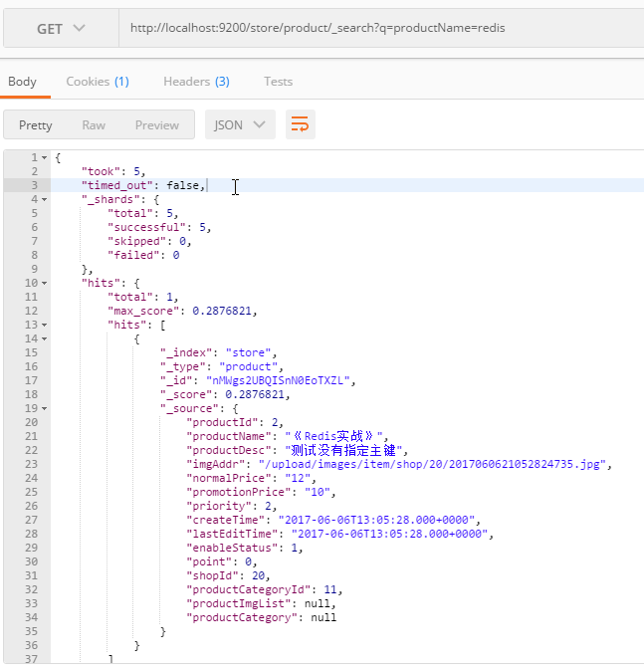Click the productDesc value 测试没有指定主键
This screenshot has height=671, width=644.
(343, 450)
